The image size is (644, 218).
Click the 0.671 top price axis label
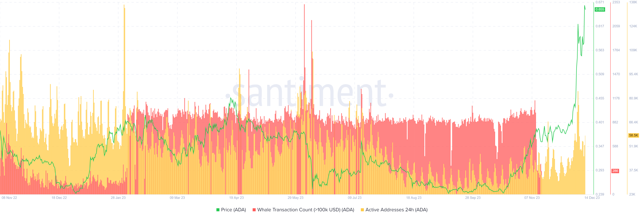click(600, 2)
